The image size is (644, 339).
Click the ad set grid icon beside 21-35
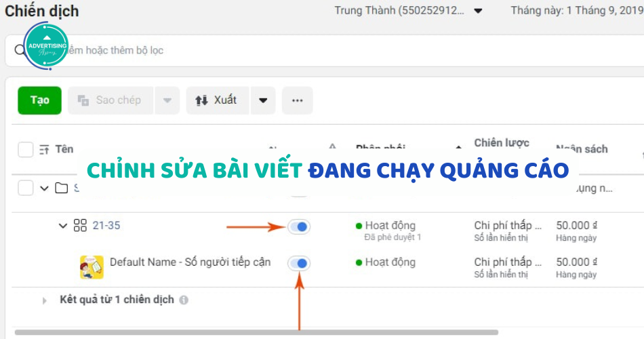point(80,225)
